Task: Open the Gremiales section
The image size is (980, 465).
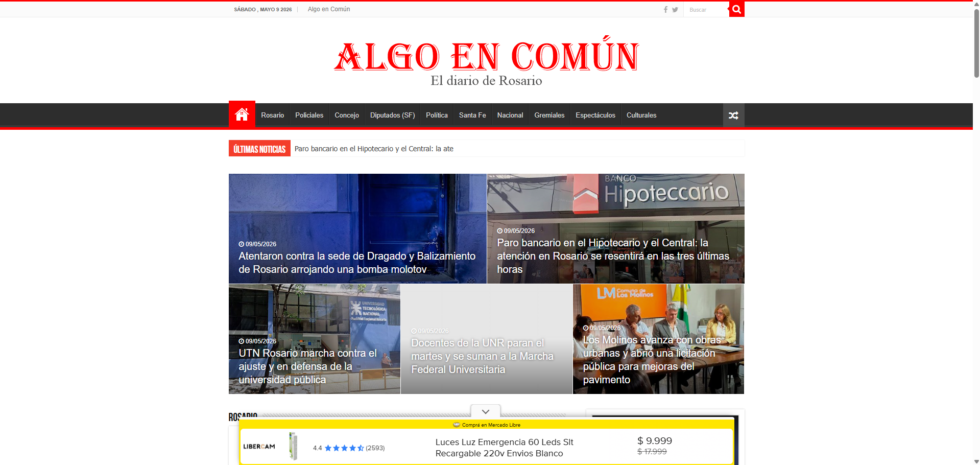Action: coord(549,115)
